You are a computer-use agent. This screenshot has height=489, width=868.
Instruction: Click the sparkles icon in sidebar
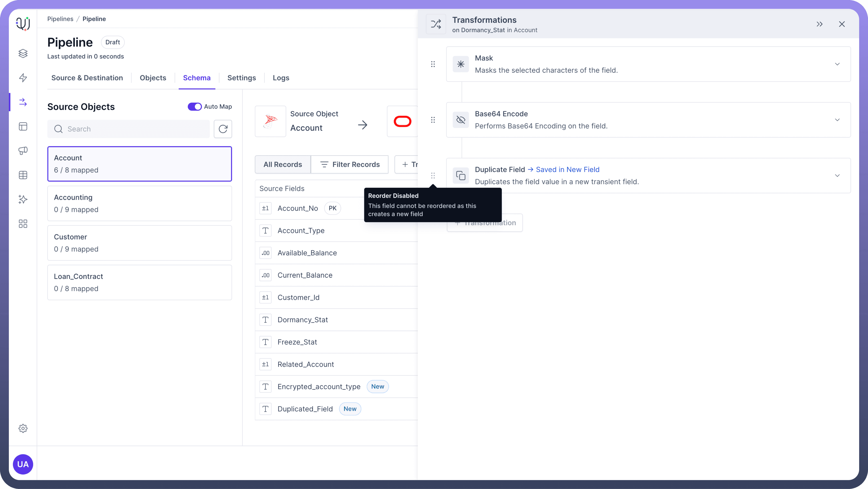coord(23,199)
